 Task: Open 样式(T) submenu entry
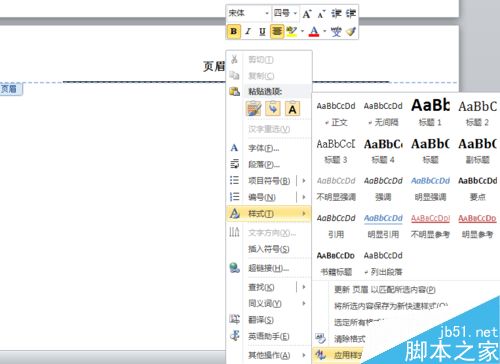point(269,213)
